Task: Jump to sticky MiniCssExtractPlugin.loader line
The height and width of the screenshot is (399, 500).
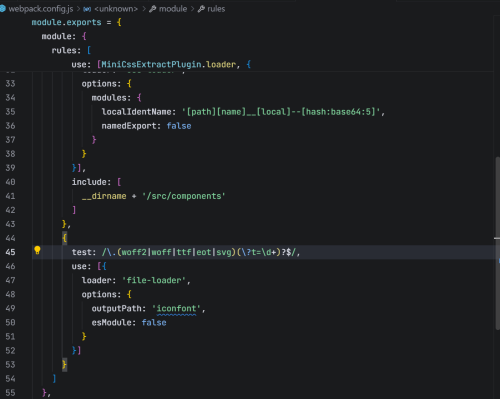Action: [161, 64]
